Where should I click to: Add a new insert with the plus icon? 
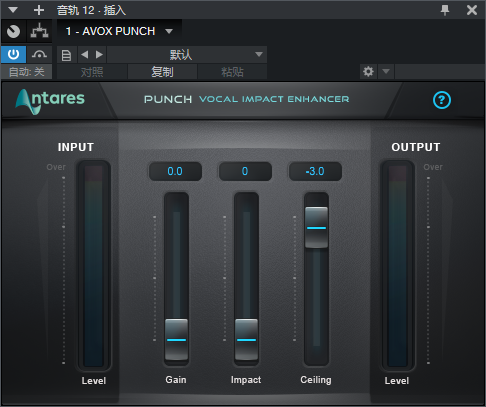pos(39,10)
